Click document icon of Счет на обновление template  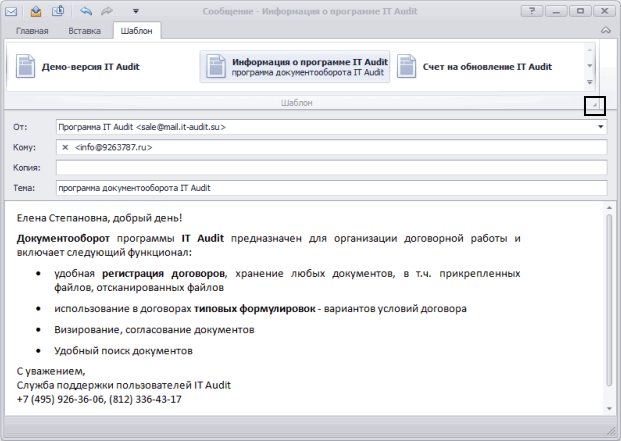point(406,67)
